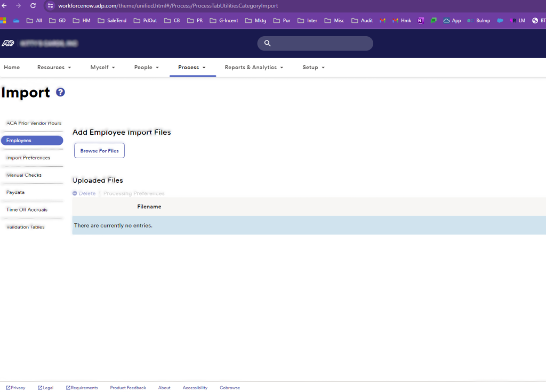
Task: Open the HM bookmarks folder
Action: click(x=81, y=21)
